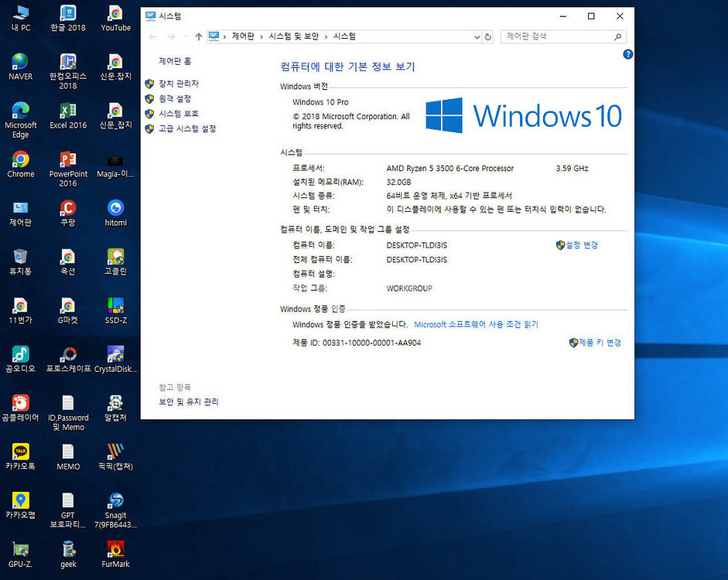Select the 11번가 desktop shortcut
Screen dimensions: 728x580
coord(20,311)
